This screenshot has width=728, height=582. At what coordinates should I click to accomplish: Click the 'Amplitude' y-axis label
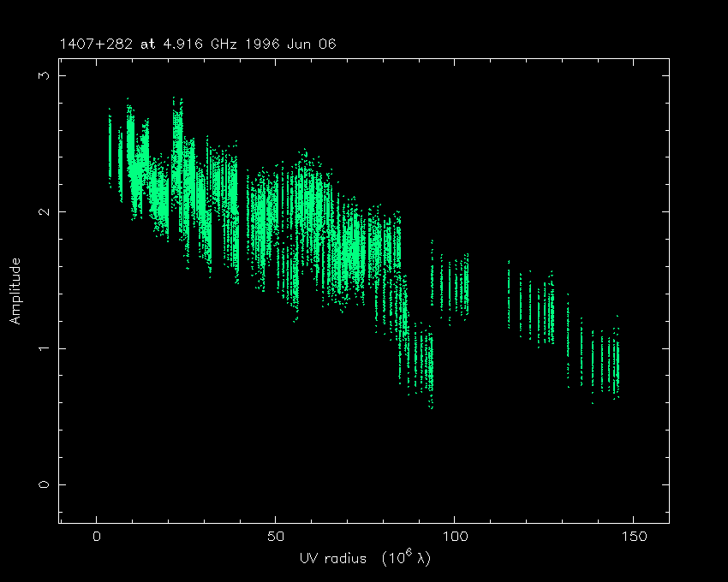(x=15, y=291)
